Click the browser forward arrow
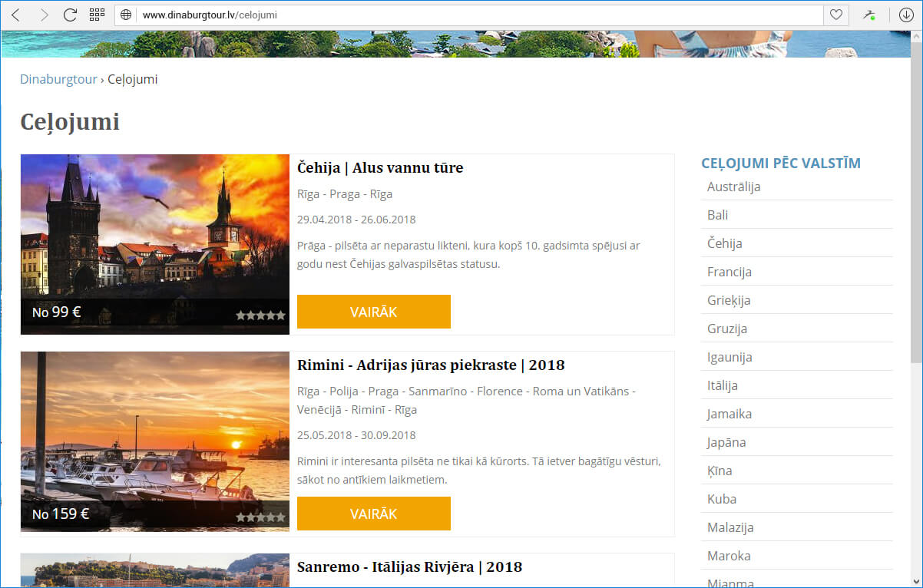The image size is (923, 588). pos(44,15)
